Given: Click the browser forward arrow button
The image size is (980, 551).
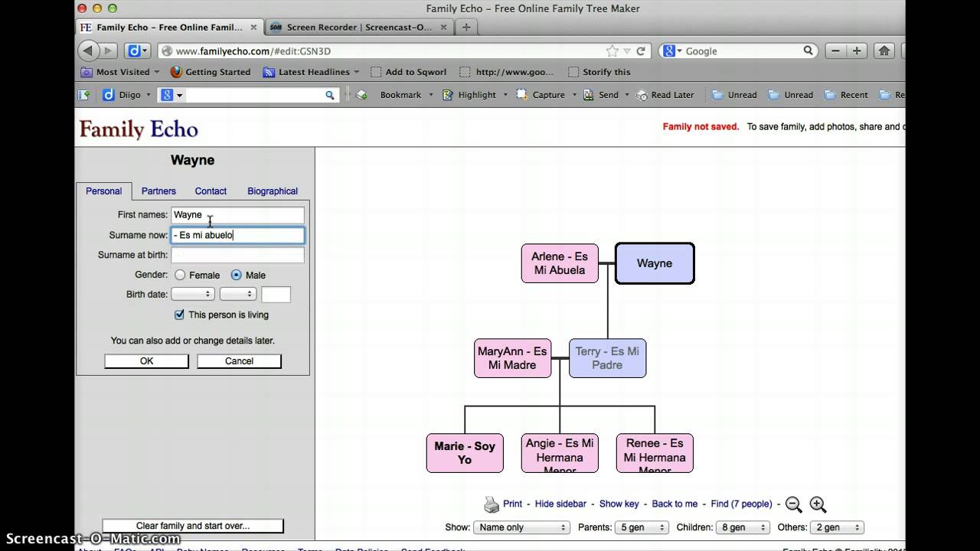Looking at the screenshot, I should pyautogui.click(x=109, y=51).
